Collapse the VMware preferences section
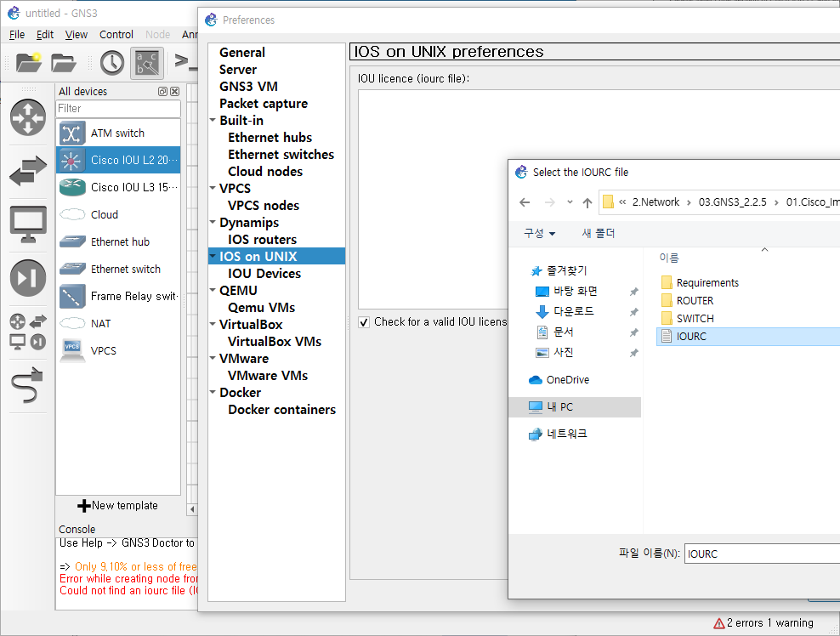Viewport: 840px width, 636px height. point(213,358)
